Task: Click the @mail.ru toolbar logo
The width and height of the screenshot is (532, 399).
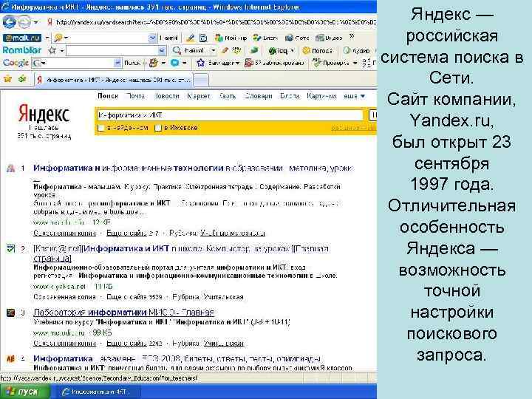Action: click(21, 38)
